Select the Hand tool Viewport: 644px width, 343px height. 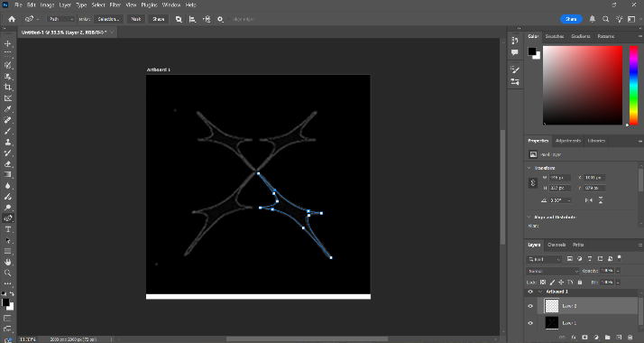pyautogui.click(x=8, y=262)
